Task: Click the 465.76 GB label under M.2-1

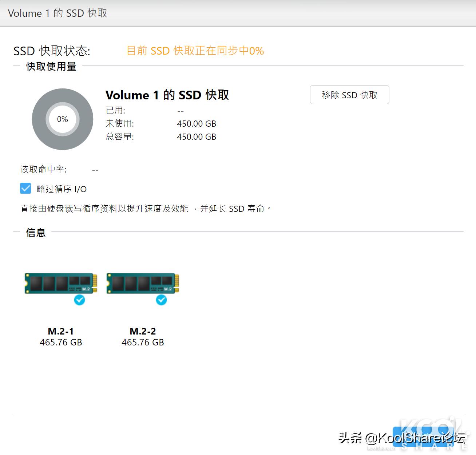Action: [x=61, y=342]
